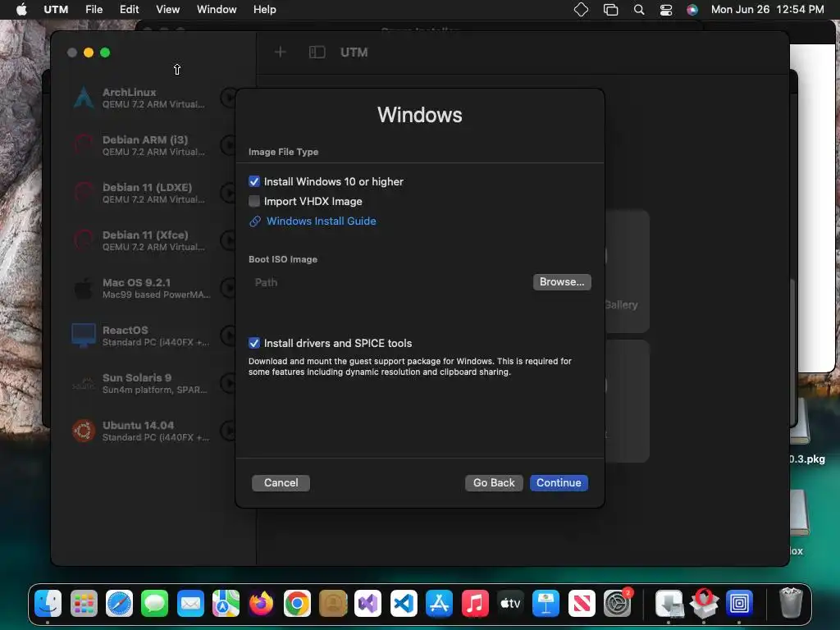Viewport: 840px width, 630px height.
Task: Open the Help menu
Action: pos(265,10)
